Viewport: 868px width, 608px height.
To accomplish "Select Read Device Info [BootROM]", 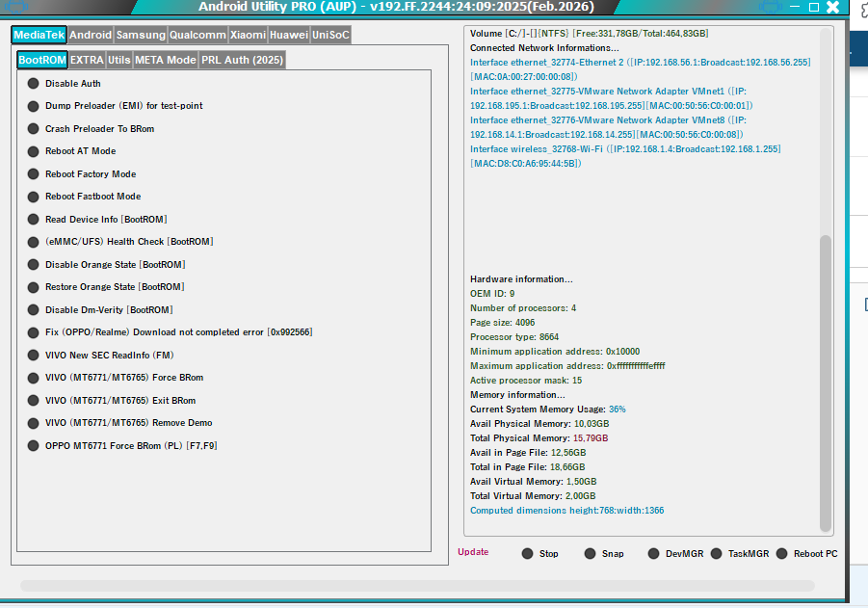I will tap(97, 220).
